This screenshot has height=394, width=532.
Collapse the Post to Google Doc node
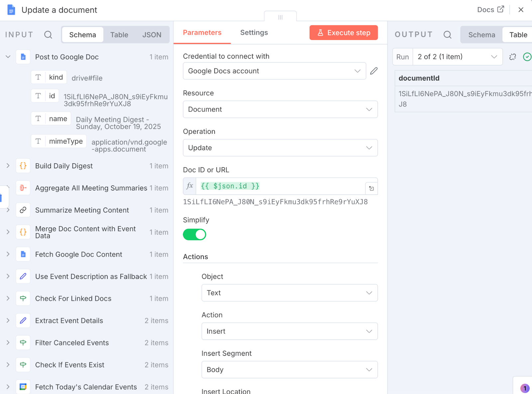coord(8,57)
